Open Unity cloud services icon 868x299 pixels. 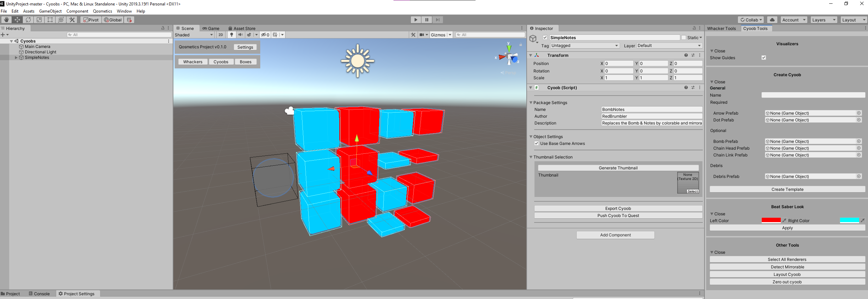tap(772, 20)
